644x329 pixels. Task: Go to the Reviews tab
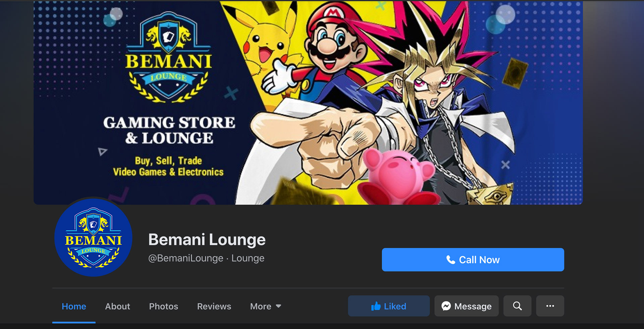pos(214,306)
